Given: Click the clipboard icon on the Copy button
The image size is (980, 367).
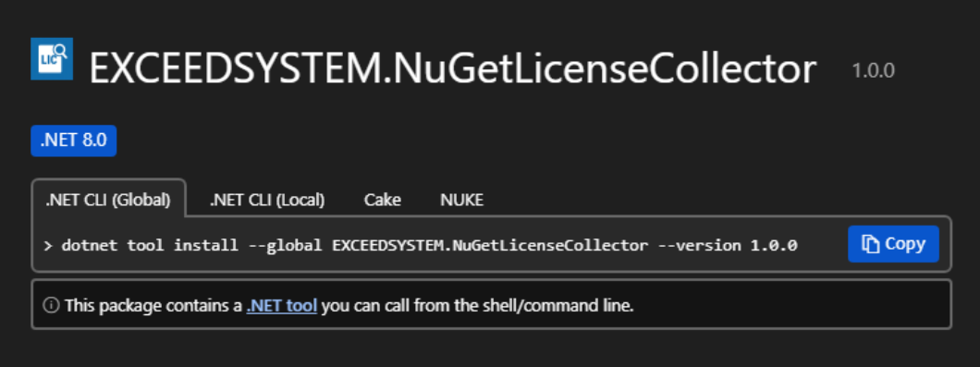Looking at the screenshot, I should [870, 244].
